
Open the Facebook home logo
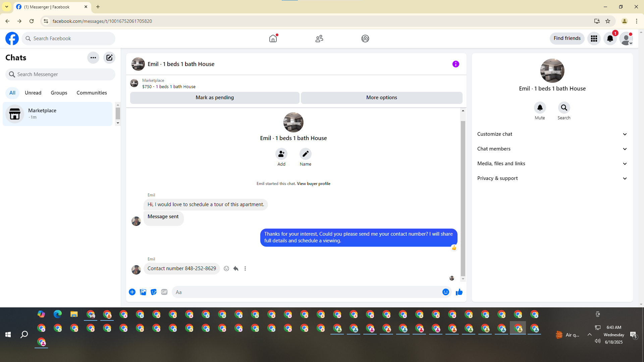(x=12, y=39)
